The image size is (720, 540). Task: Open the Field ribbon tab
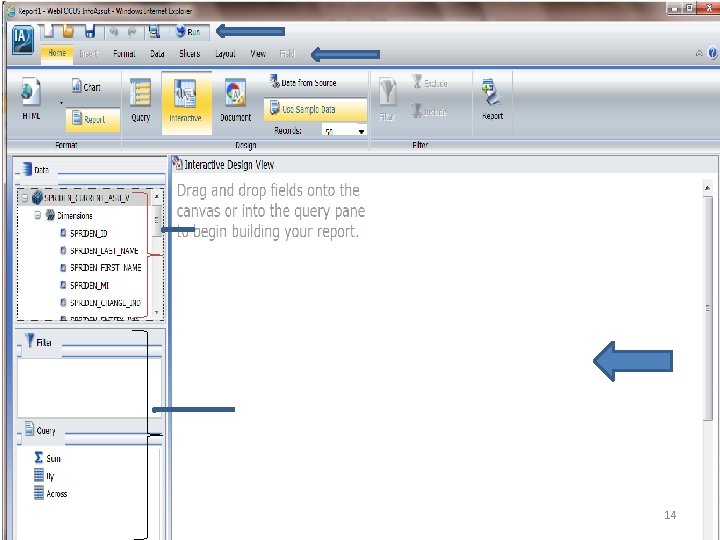coord(287,54)
